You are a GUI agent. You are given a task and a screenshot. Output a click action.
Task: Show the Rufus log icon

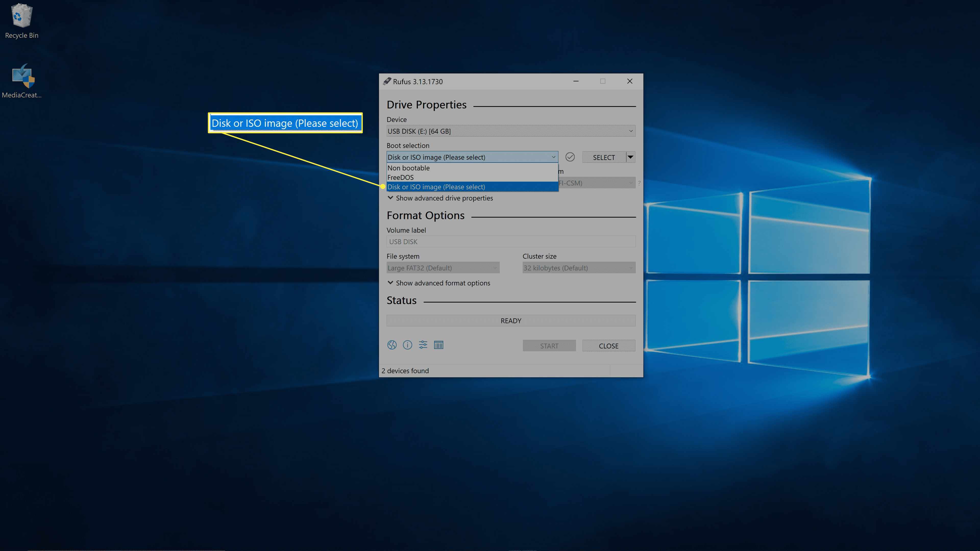pos(439,345)
